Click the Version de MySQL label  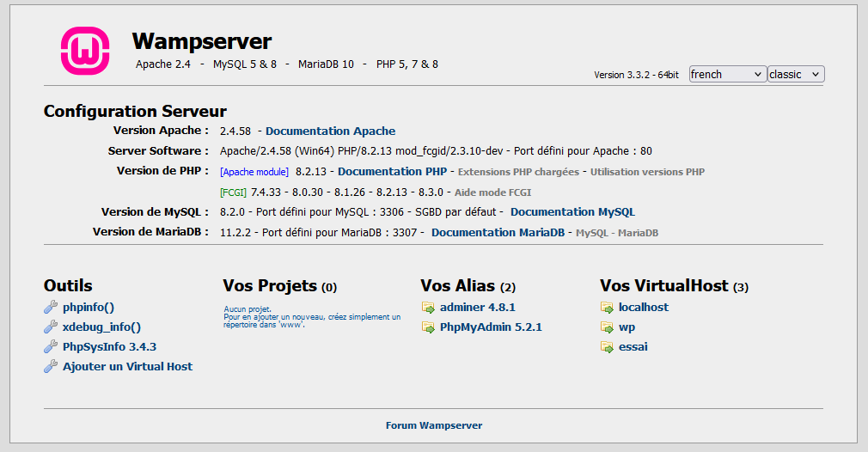pyautogui.click(x=155, y=212)
